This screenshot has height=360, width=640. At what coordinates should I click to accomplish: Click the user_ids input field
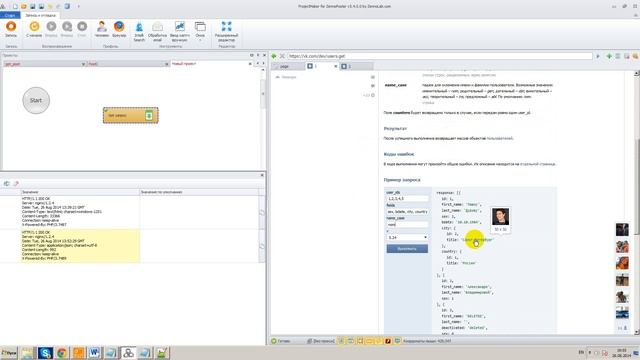(407, 198)
